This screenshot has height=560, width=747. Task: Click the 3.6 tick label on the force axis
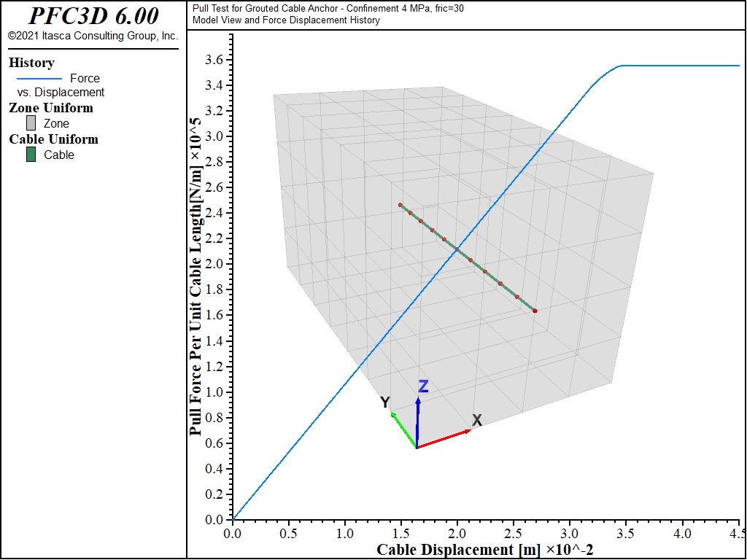215,60
